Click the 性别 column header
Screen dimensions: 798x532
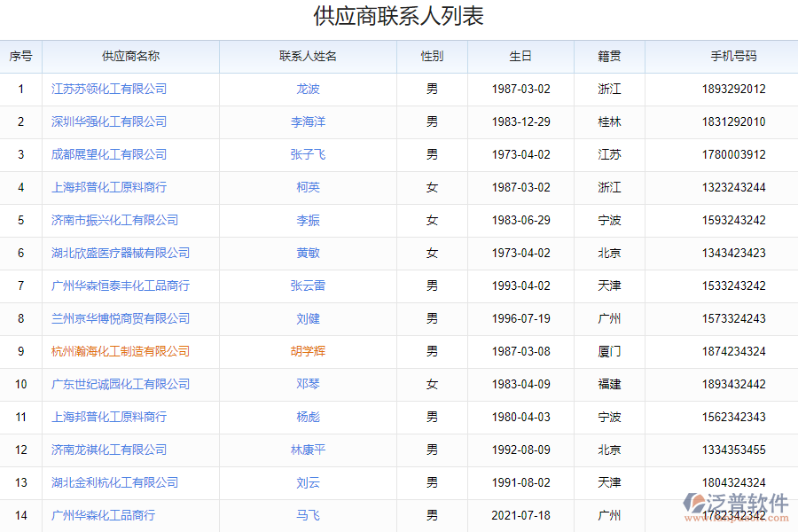click(432, 56)
